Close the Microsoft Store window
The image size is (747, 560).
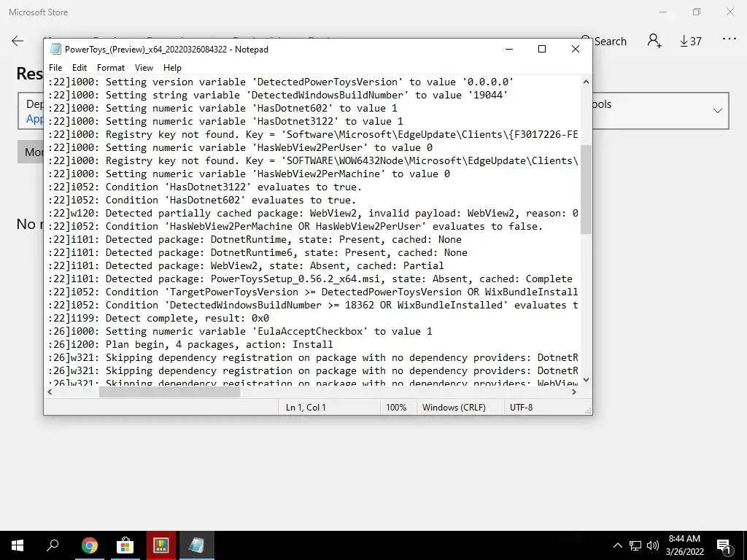coord(729,12)
